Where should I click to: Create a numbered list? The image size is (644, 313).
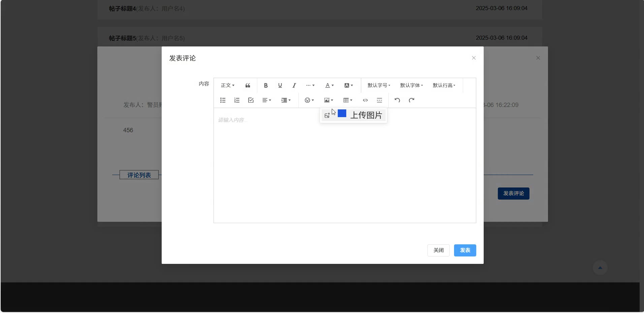237,100
